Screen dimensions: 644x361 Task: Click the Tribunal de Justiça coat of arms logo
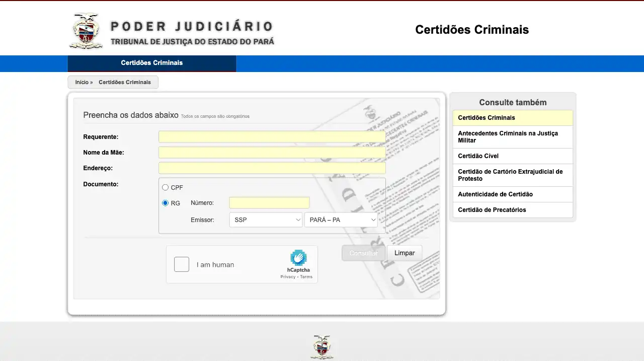tap(86, 31)
